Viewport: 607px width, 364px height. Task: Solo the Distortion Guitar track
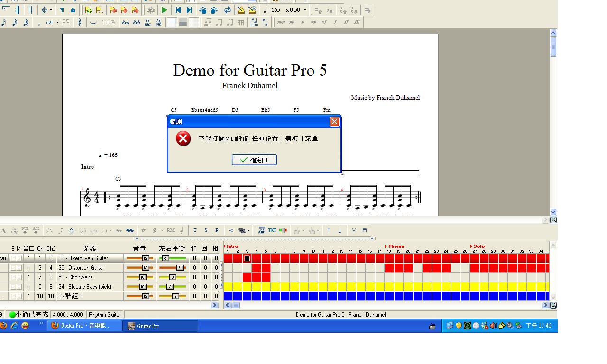13,268
